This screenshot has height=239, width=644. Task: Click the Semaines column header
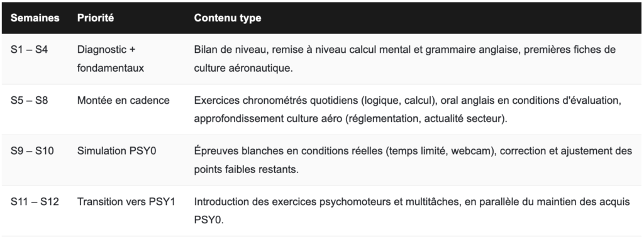click(x=35, y=18)
